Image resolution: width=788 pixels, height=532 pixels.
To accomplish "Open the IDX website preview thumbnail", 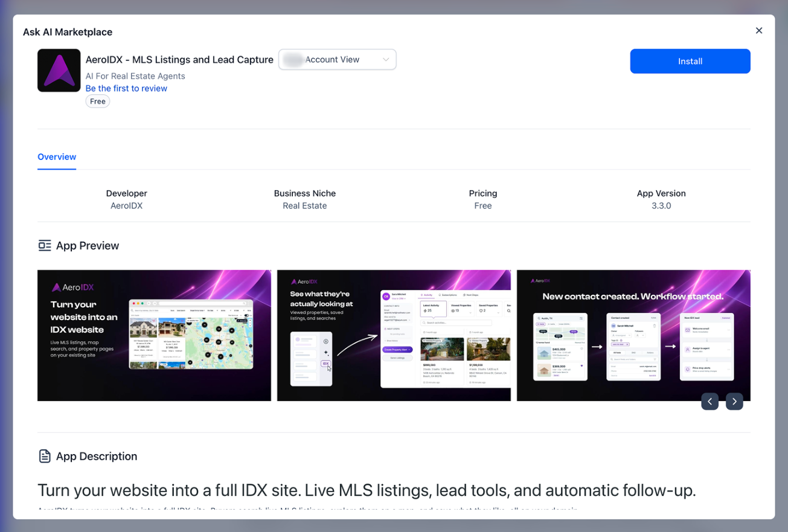I will click(155, 336).
